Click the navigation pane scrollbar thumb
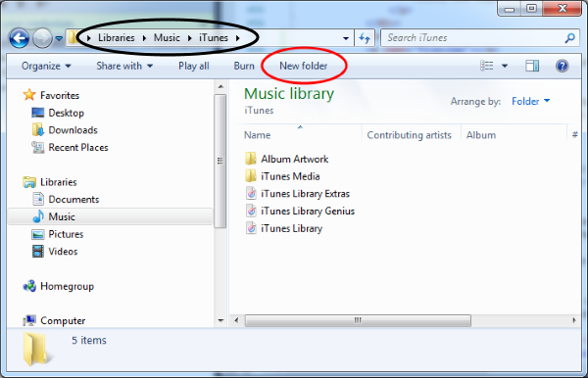 coord(220,161)
